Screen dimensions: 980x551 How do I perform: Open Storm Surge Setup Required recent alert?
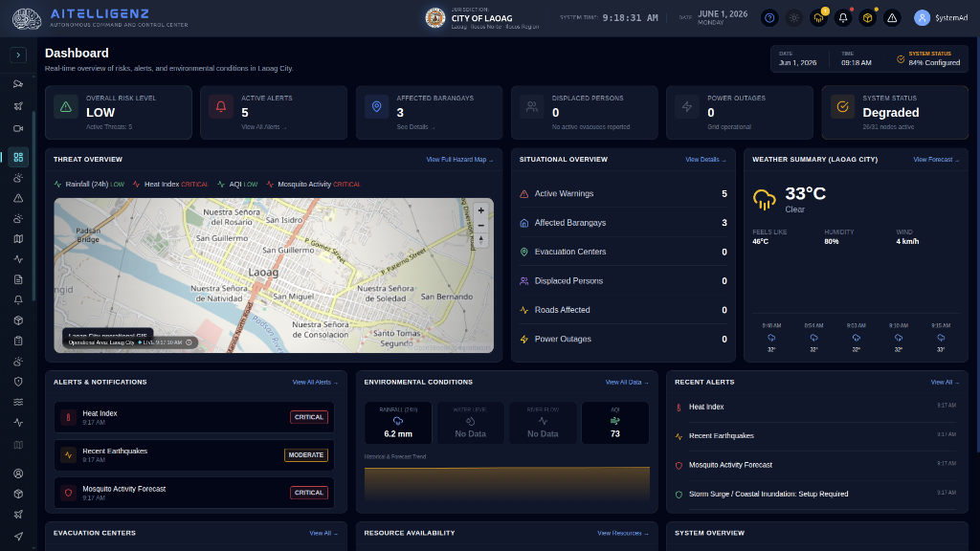coord(815,495)
